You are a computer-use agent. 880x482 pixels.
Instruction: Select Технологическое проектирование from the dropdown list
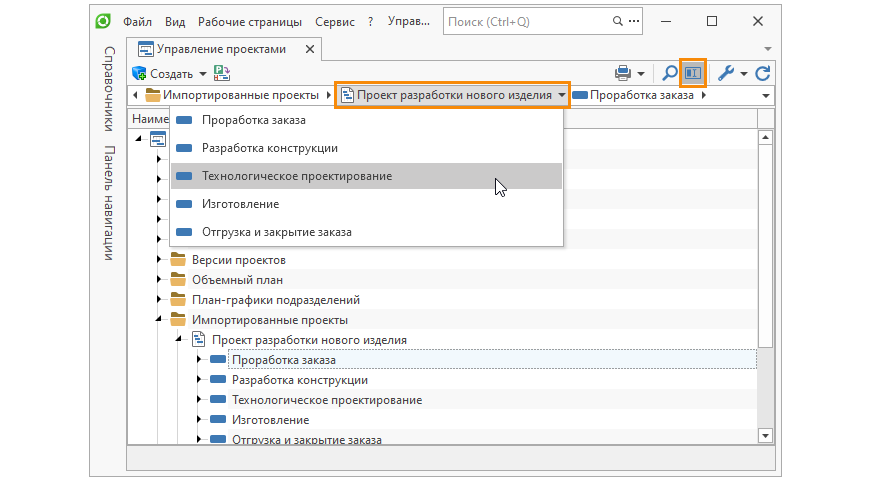pos(296,176)
